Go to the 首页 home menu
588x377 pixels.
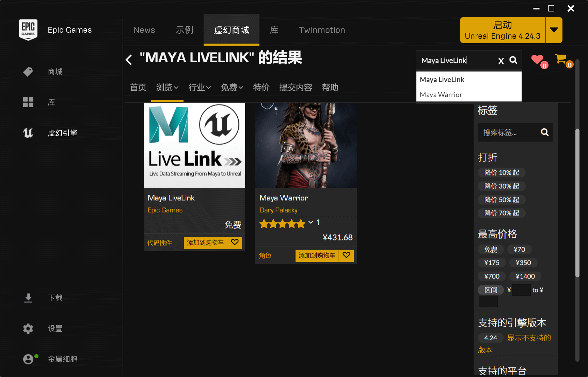(138, 88)
